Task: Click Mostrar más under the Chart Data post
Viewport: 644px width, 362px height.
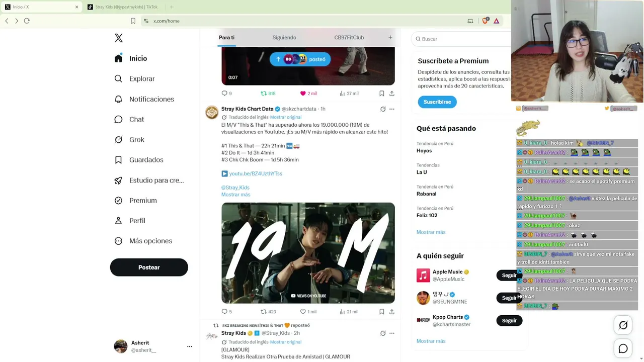Action: (x=235, y=195)
